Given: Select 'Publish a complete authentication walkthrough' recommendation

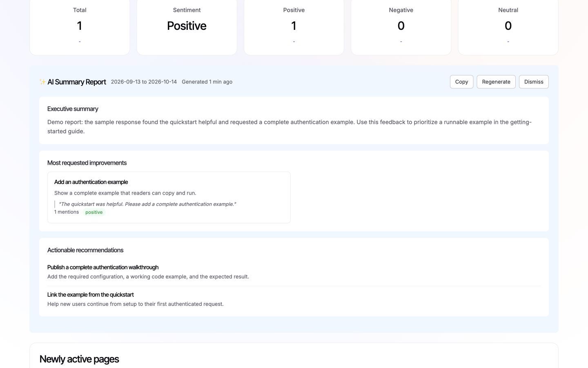Looking at the screenshot, I should click(x=103, y=267).
